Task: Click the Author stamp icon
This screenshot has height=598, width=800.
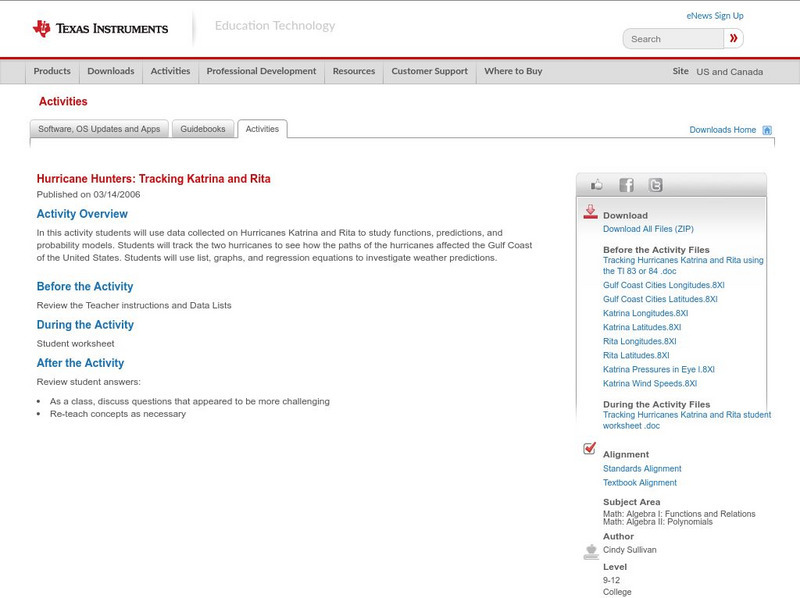Action: pyautogui.click(x=591, y=552)
